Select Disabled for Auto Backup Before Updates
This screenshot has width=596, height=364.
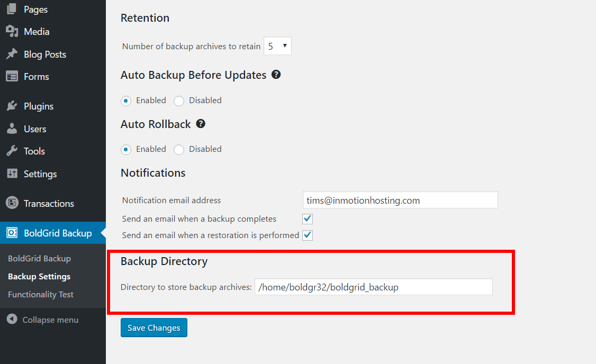[179, 101]
